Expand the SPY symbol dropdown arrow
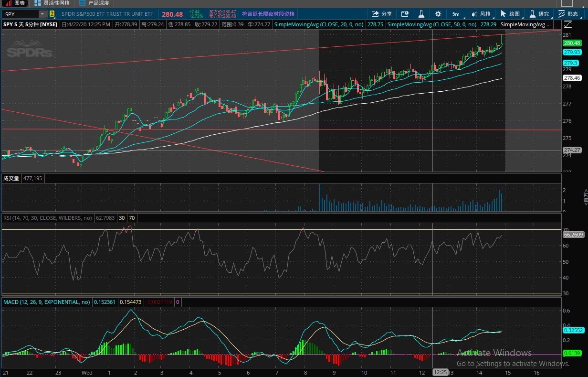The height and width of the screenshot is (377, 588). pos(42,14)
